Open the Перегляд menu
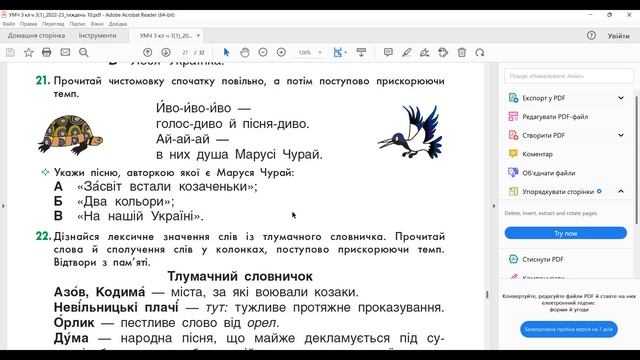Screen dimensions: 640x360 pyautogui.click(x=53, y=24)
